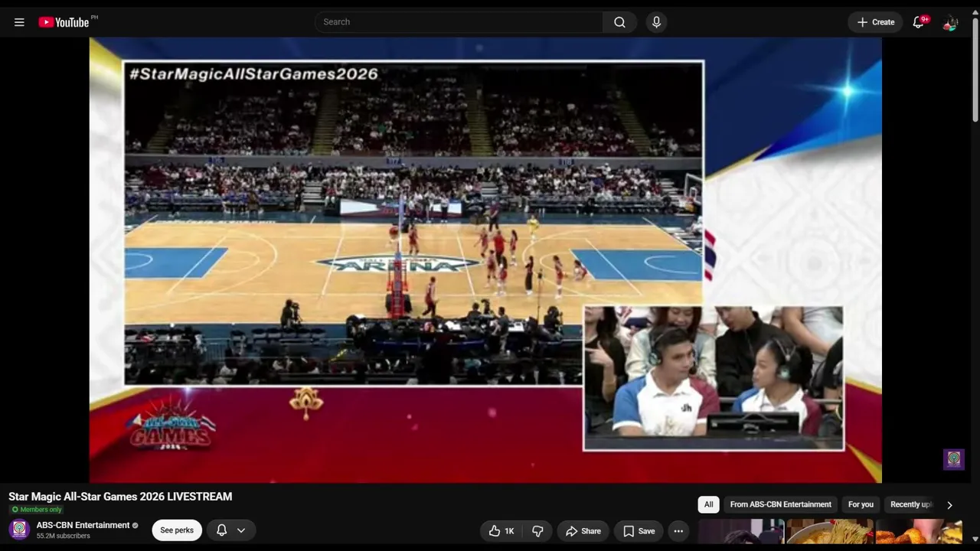Viewport: 980px width, 551px height.
Task: Select the 'From ABS-CBN Entertainment' chip
Action: [780, 504]
